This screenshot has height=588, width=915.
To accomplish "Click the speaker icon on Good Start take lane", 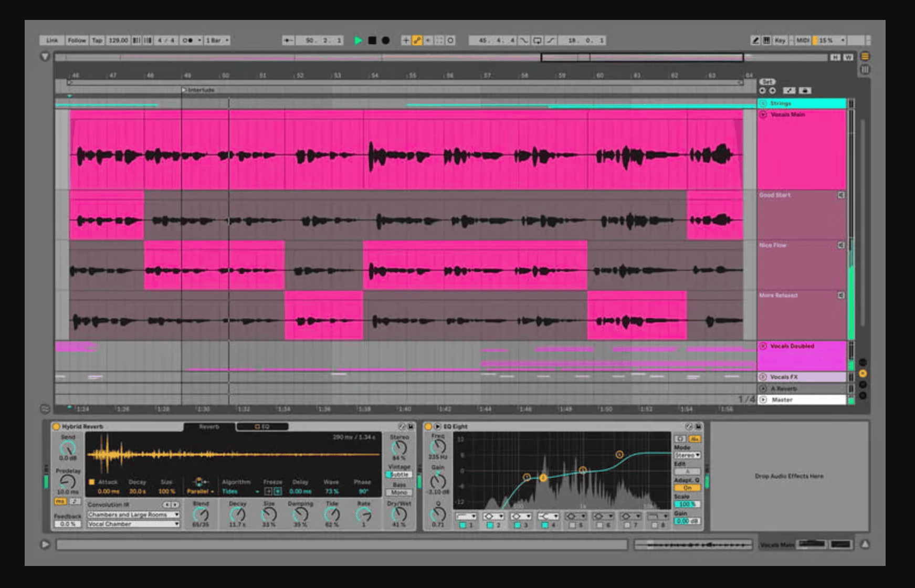I will [841, 195].
